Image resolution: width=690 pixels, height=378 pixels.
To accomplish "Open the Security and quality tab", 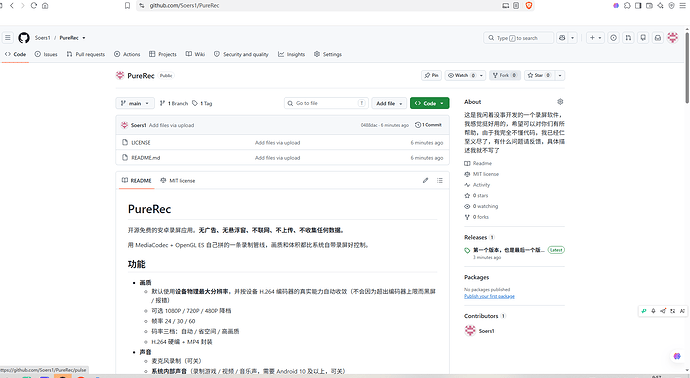I will 241,55.
